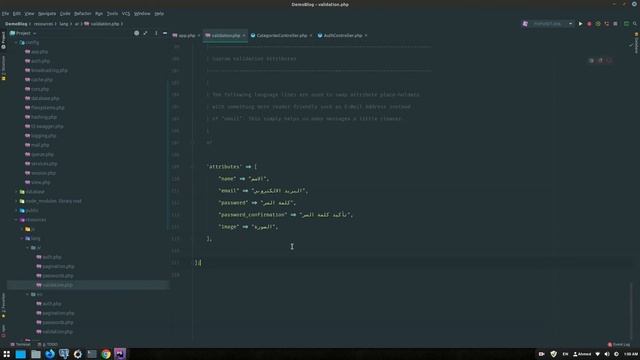Collapse the ar language folder
640x360 pixels.
click(x=28, y=248)
